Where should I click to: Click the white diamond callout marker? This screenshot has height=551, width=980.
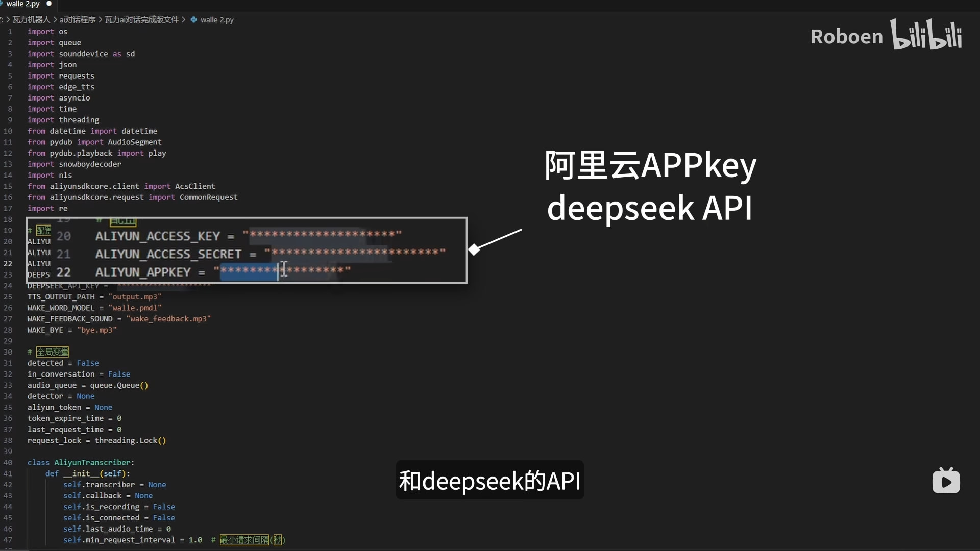[474, 249]
